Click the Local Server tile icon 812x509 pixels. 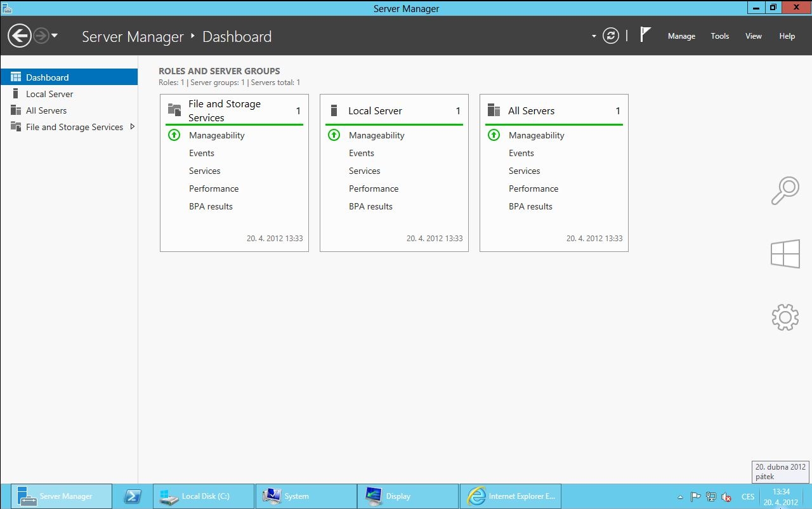coord(334,110)
